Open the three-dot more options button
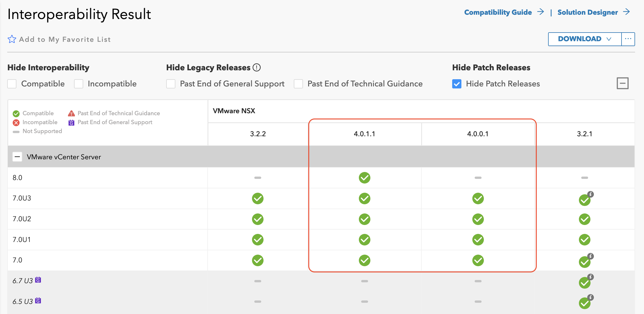 [x=628, y=39]
